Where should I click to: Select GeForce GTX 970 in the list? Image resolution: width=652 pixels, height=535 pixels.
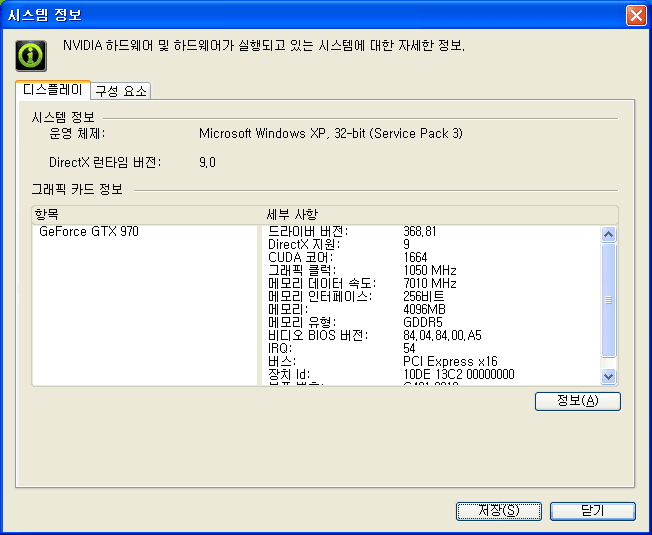coord(89,232)
